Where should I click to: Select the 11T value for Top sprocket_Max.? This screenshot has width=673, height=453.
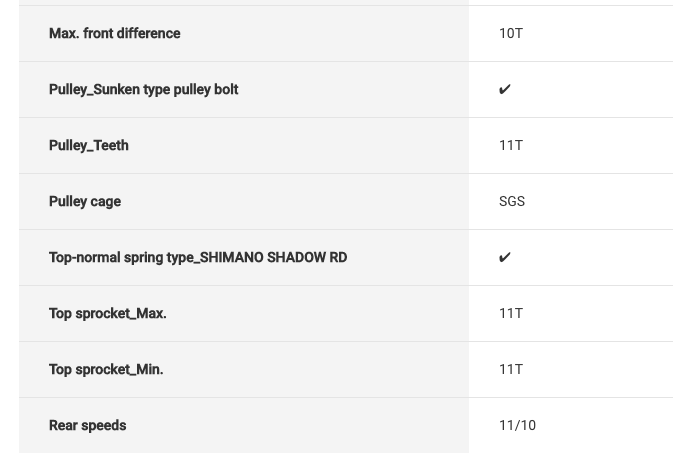coord(510,313)
